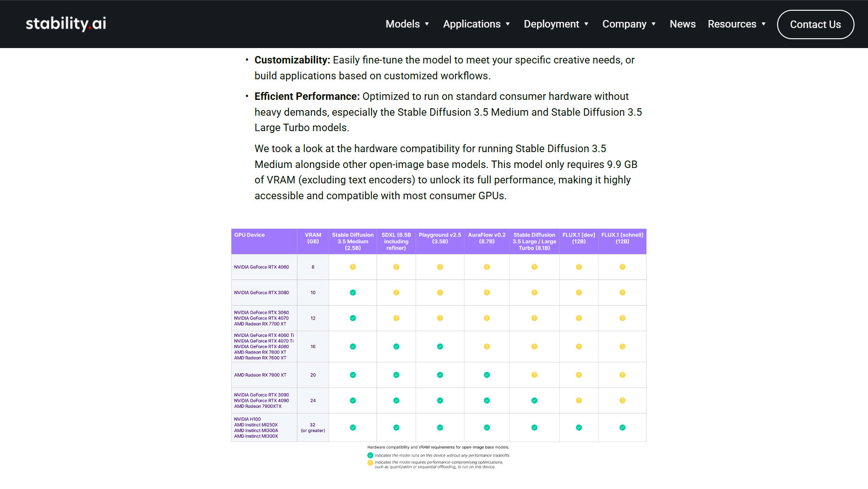Expand the Company dropdown arrow
The height and width of the screenshot is (489, 868).
[654, 24]
